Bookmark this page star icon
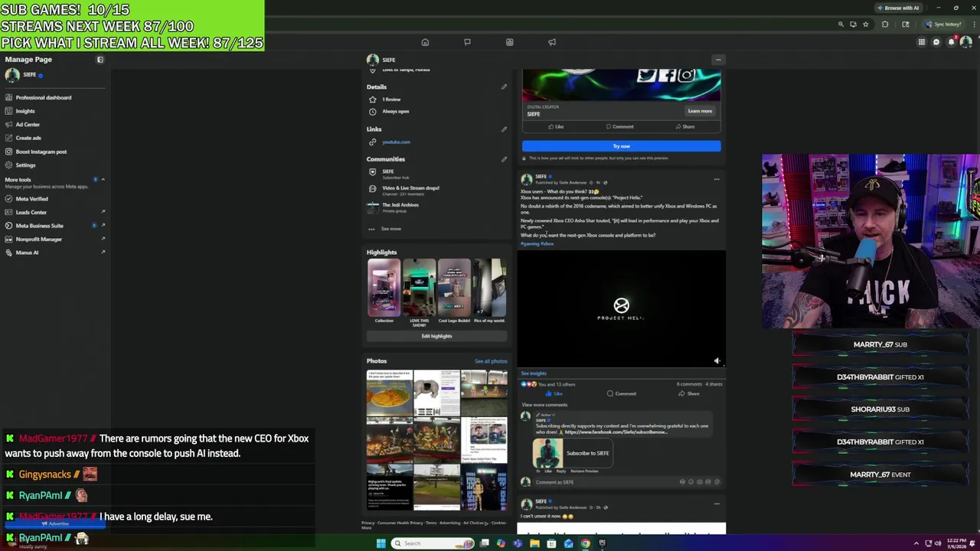Screen dimensions: 980x551 pos(866,24)
